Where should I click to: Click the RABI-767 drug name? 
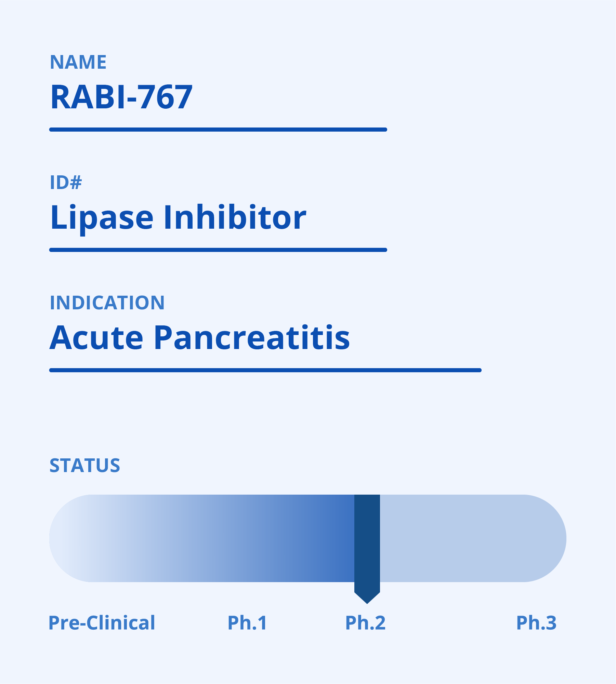tap(121, 97)
